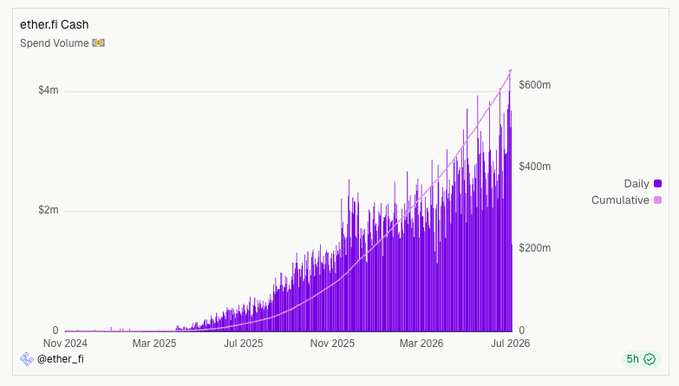Image resolution: width=679 pixels, height=386 pixels.
Task: Click the $400m right axis label
Action: [x=535, y=166]
